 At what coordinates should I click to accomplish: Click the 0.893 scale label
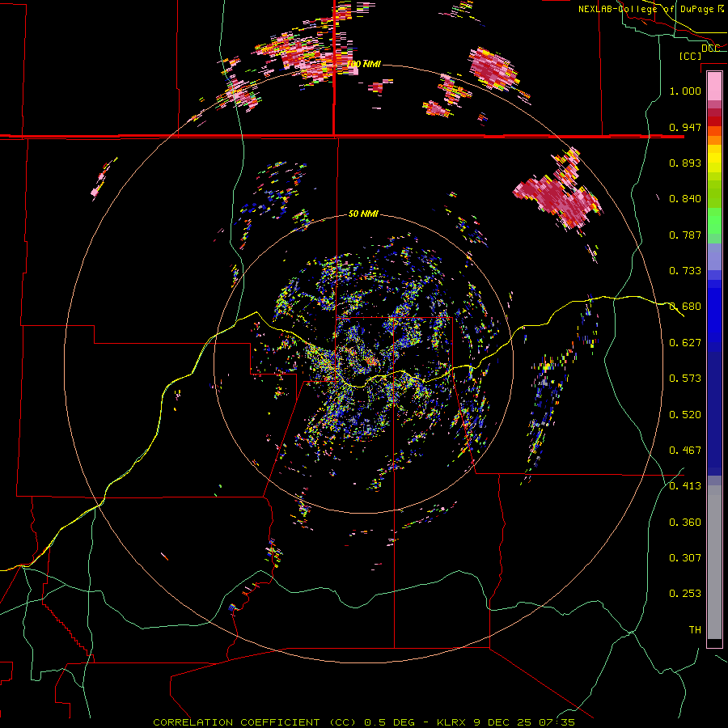[x=685, y=163]
